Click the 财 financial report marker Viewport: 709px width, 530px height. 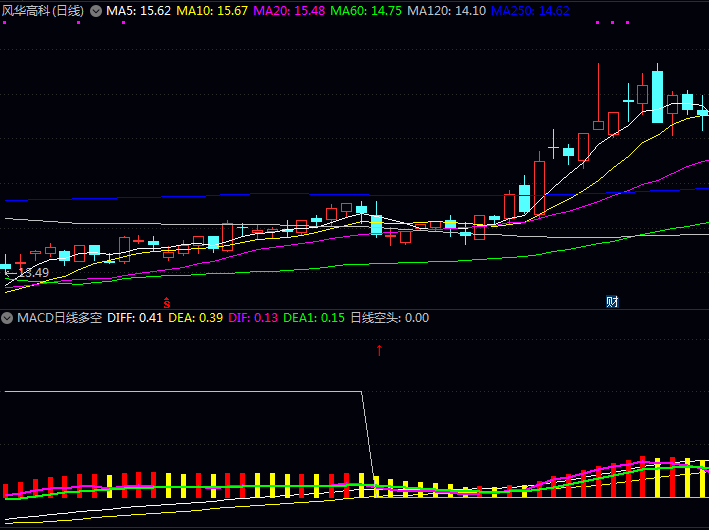point(611,302)
